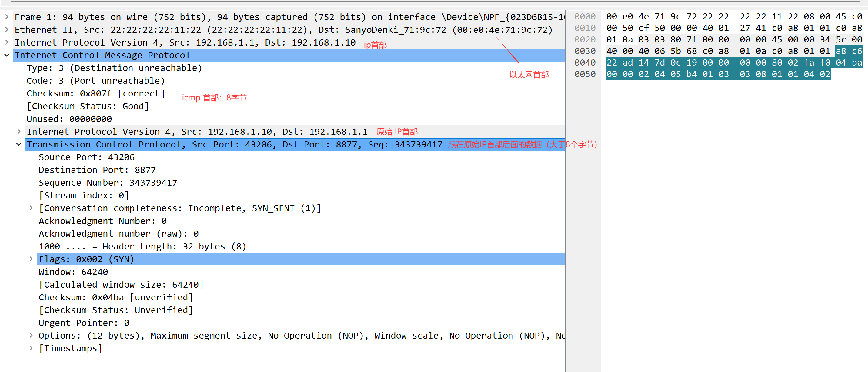868x372 pixels.
Task: Select the Type: 3 Destination unreachable field
Action: pos(114,68)
